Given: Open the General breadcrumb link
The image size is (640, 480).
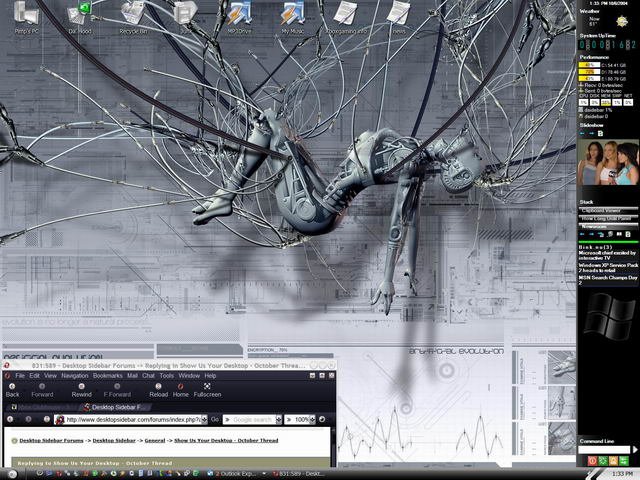Looking at the screenshot, I should click(x=155, y=440).
